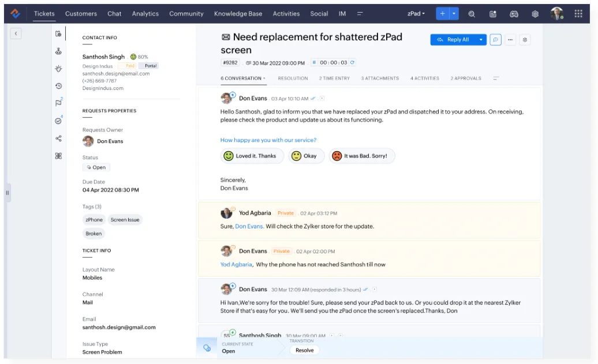The width and height of the screenshot is (598, 364).
Task: Select the 'Loved it. Thanks' rating
Action: (x=252, y=156)
